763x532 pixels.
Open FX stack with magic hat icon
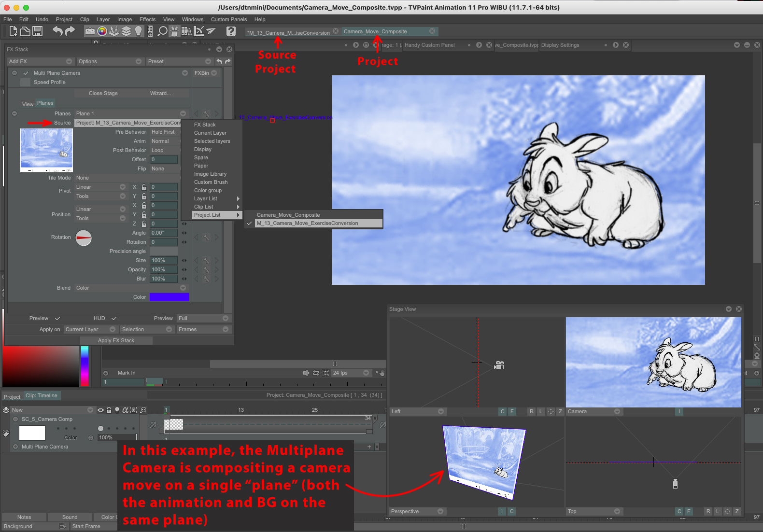point(174,31)
